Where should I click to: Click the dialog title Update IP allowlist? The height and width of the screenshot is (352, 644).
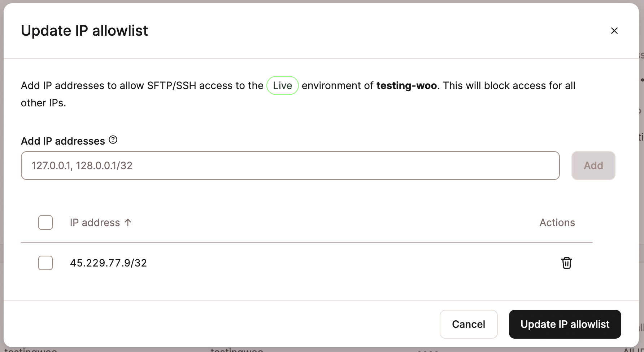[x=84, y=31]
